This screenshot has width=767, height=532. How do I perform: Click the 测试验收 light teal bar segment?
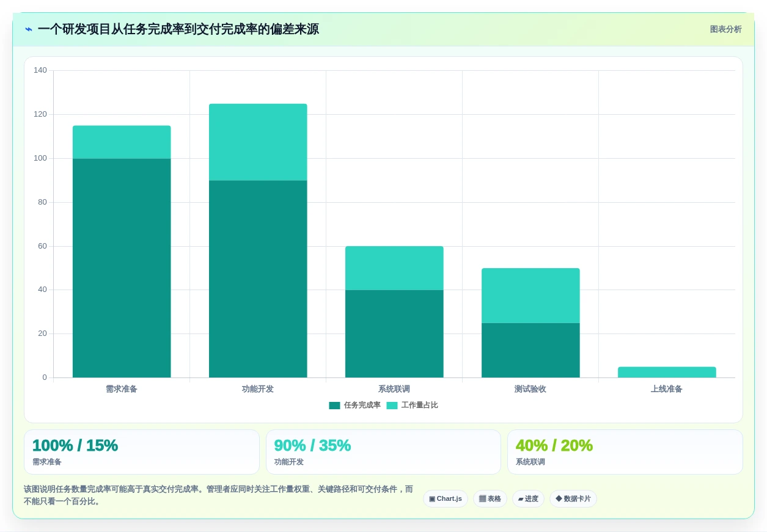click(530, 296)
